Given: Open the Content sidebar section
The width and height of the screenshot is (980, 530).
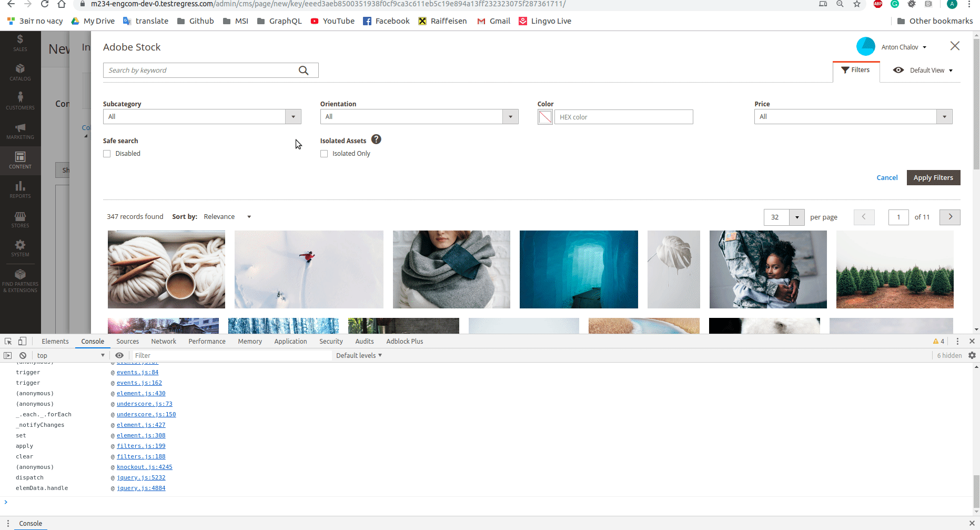Looking at the screenshot, I should coord(20,161).
